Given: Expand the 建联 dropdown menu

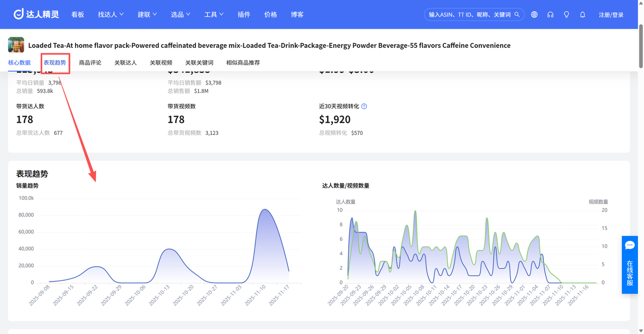Looking at the screenshot, I should click(147, 15).
